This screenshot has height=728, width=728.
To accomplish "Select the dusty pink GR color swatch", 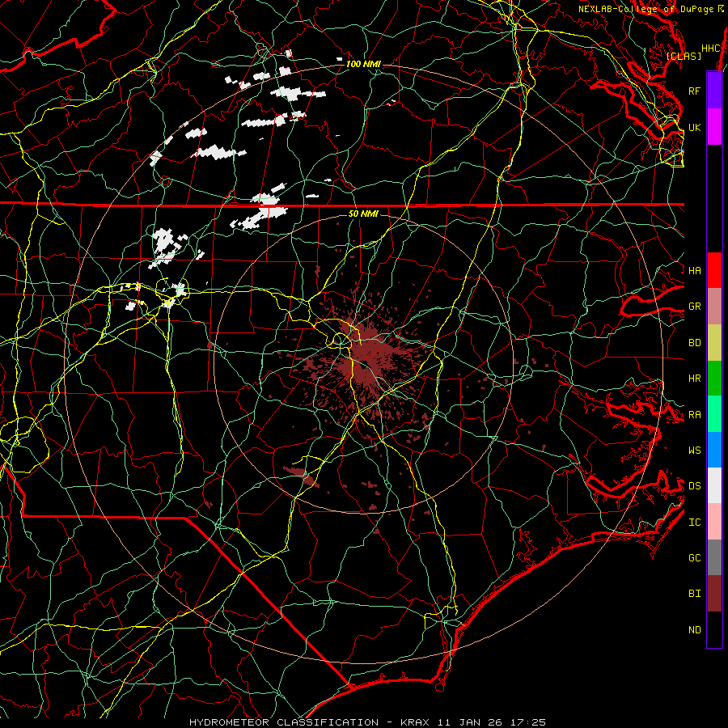I will tap(714, 307).
